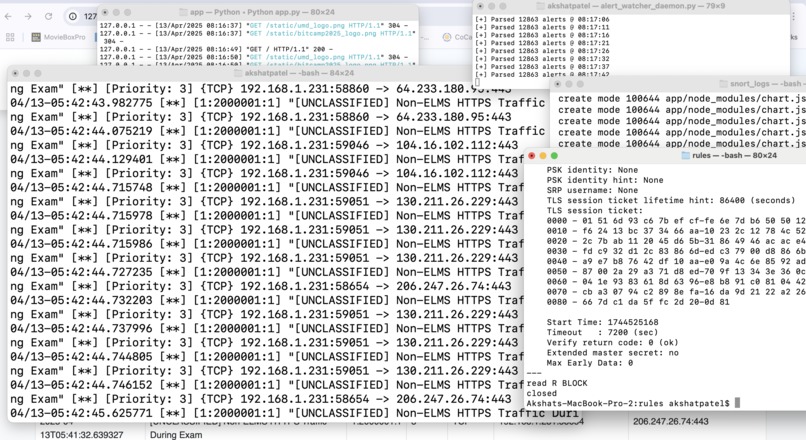Click the alert line timestamped 04/13-05:42:44.075219
Viewport: 806px width, 440px height.
click(x=278, y=131)
